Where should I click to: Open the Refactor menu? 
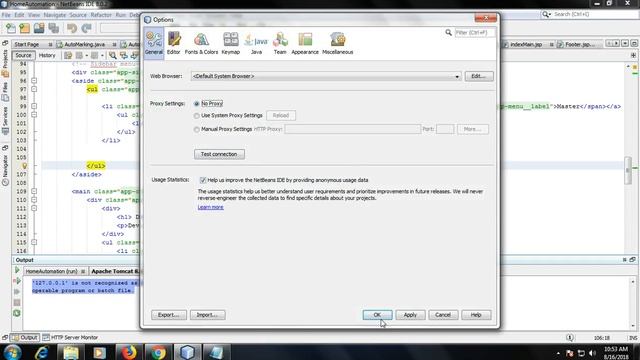(x=101, y=15)
